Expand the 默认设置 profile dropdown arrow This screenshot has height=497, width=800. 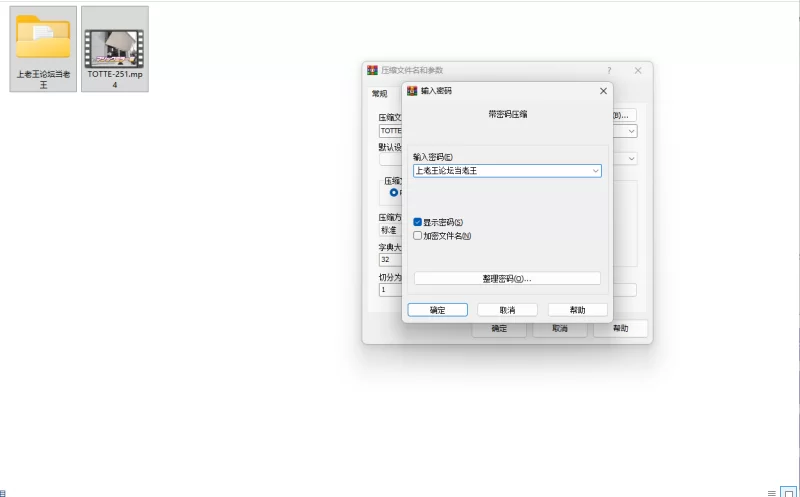click(631, 159)
